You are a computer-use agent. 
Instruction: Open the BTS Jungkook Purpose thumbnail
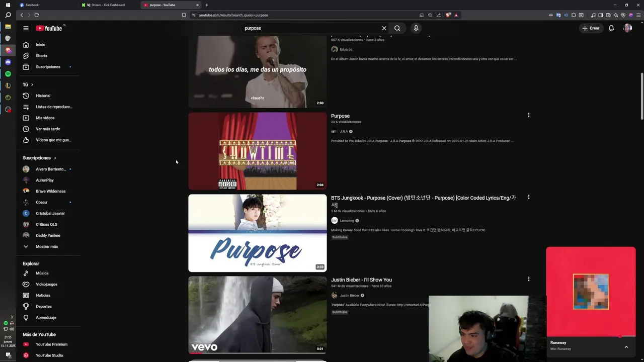(x=258, y=233)
